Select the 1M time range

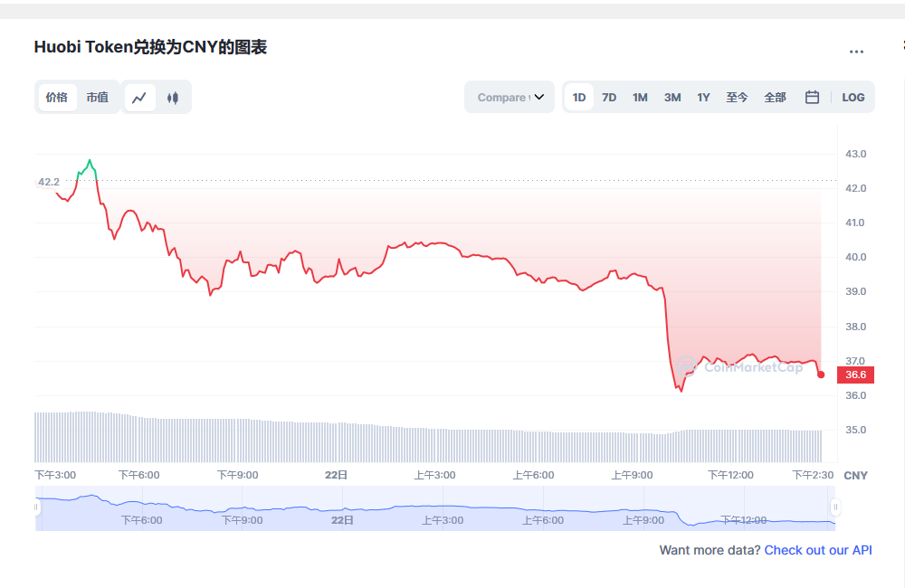pos(640,97)
